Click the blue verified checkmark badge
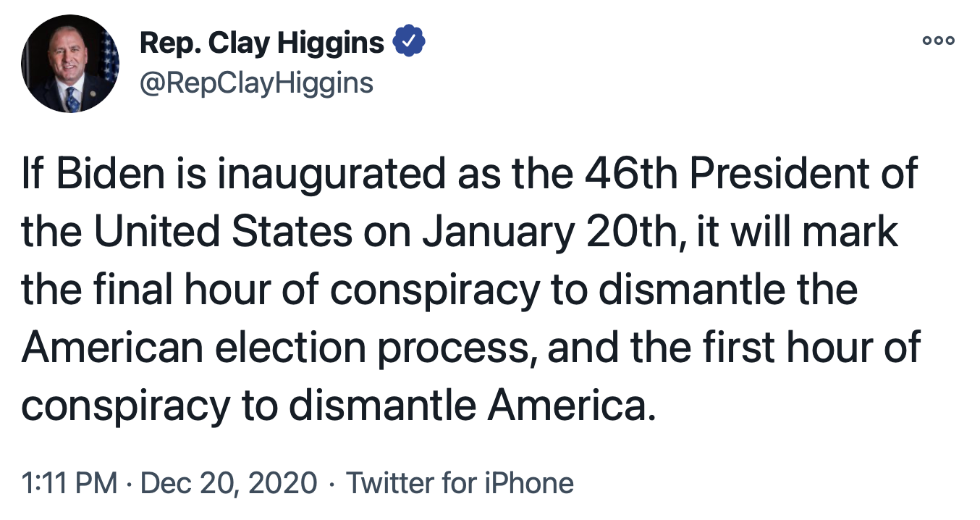 click(x=409, y=43)
